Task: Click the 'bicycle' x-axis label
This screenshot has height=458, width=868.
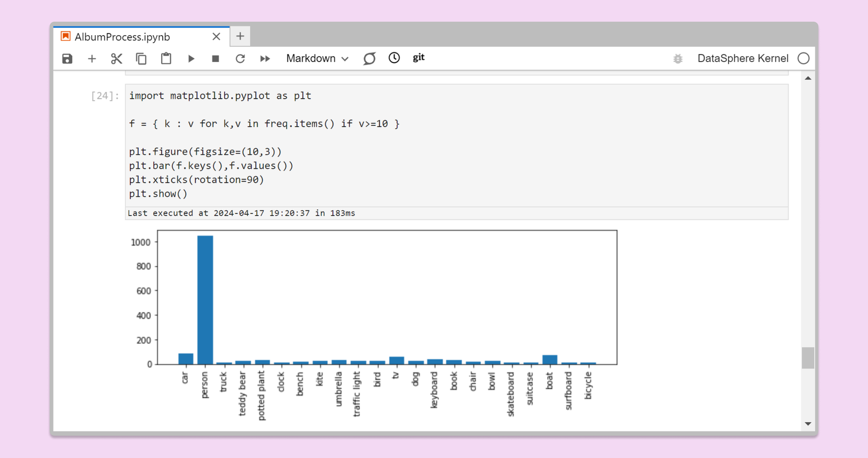Action: click(588, 385)
